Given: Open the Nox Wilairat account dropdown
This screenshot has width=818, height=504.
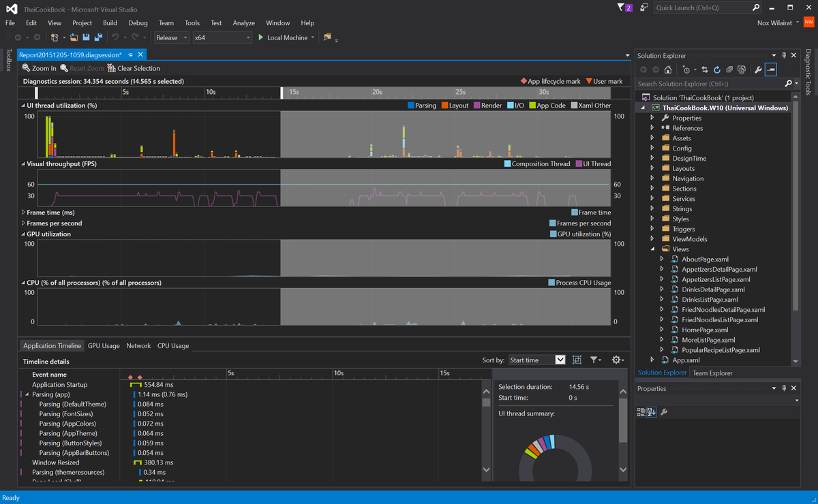Looking at the screenshot, I should pyautogui.click(x=778, y=22).
